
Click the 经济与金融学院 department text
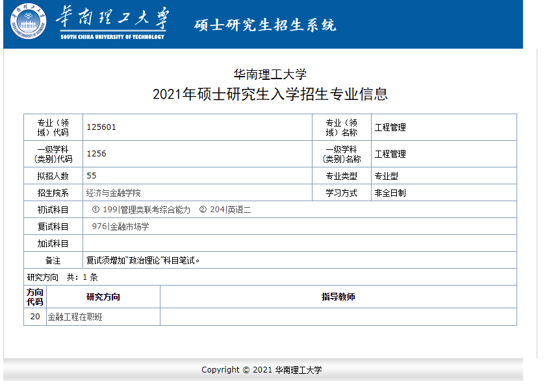pos(114,193)
